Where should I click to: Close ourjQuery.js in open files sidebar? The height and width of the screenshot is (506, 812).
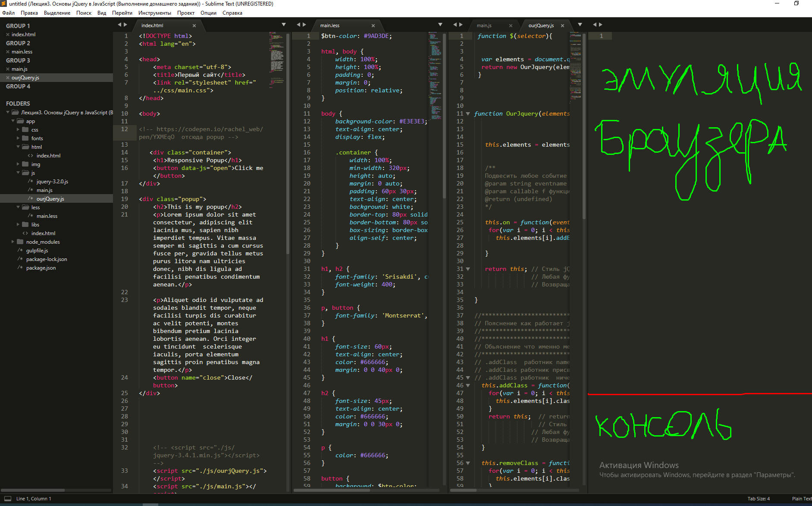[x=8, y=78]
